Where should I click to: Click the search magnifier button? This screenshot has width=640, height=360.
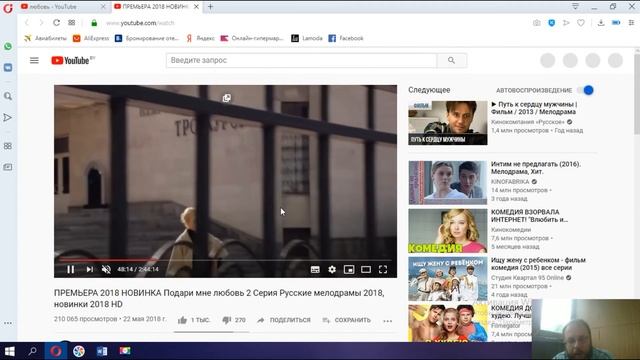451,60
